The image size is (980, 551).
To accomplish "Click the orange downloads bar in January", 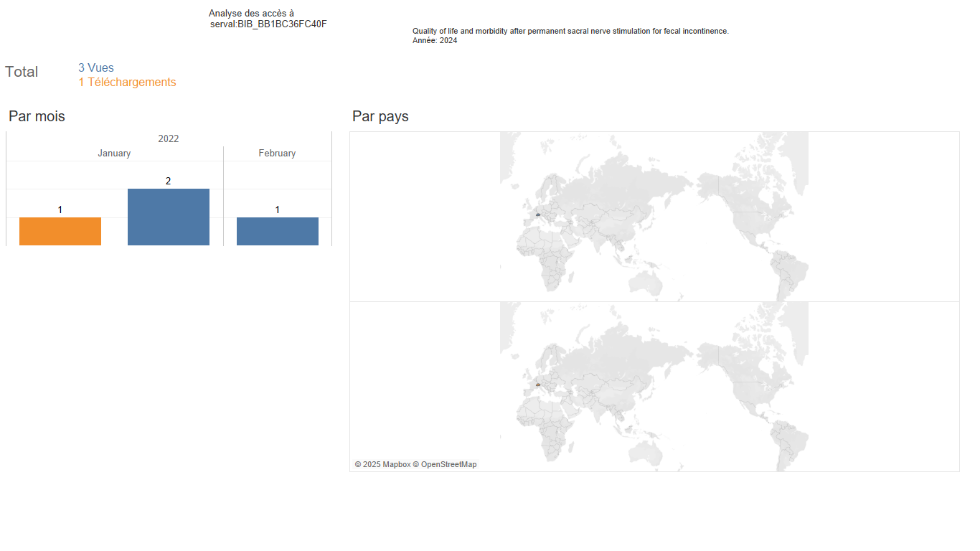I will 60,231.
